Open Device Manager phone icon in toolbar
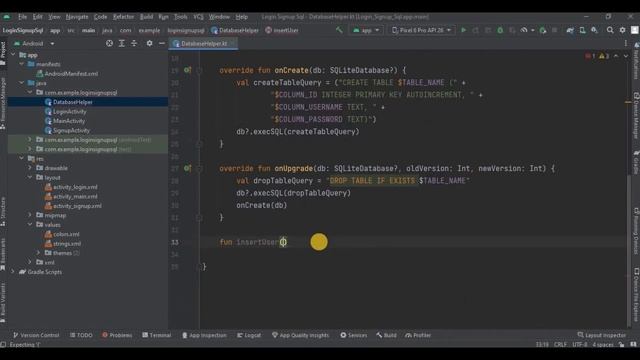The image size is (640, 360). (x=582, y=30)
